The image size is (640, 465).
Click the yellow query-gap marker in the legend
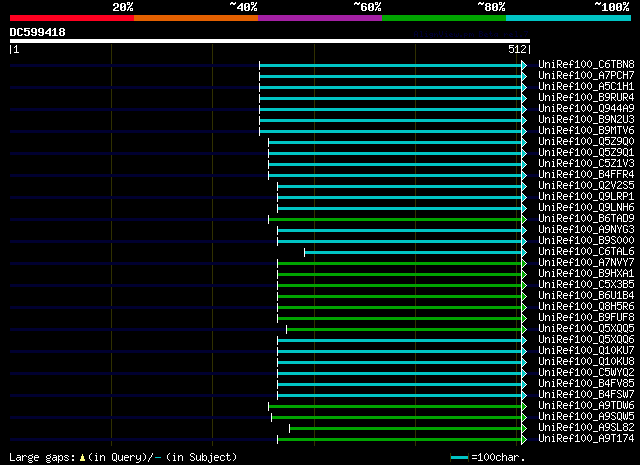pyautogui.click(x=82, y=458)
